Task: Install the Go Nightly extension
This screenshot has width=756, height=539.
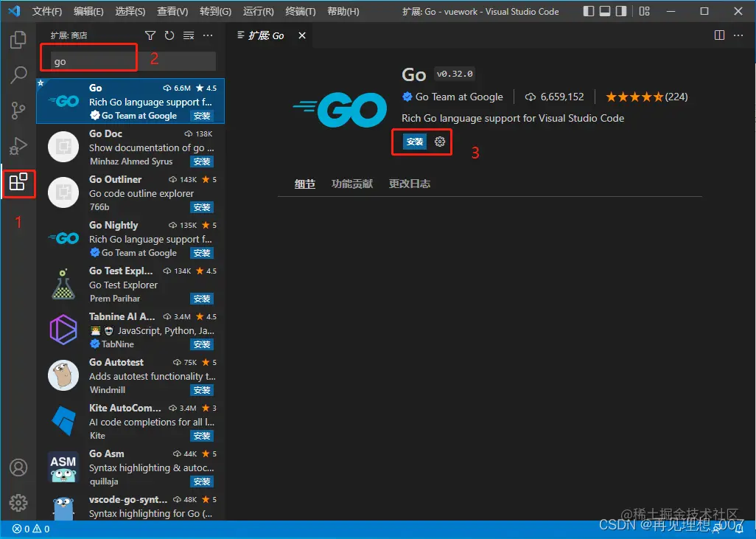Action: (202, 253)
